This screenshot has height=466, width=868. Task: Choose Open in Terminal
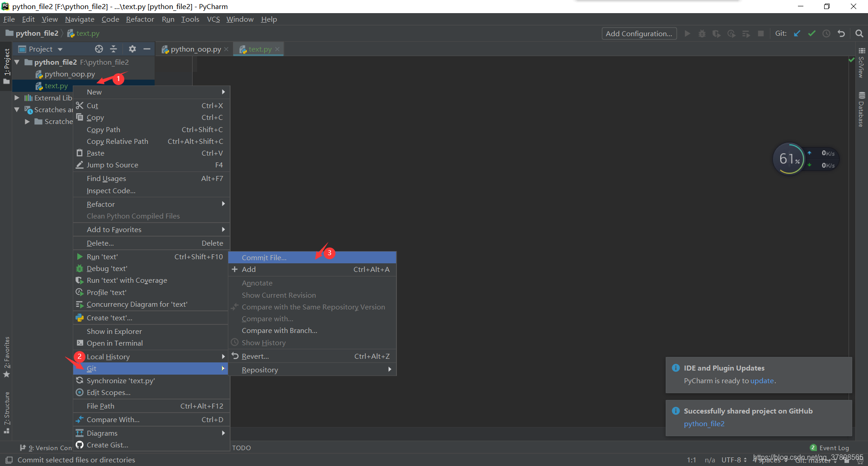tap(151, 343)
